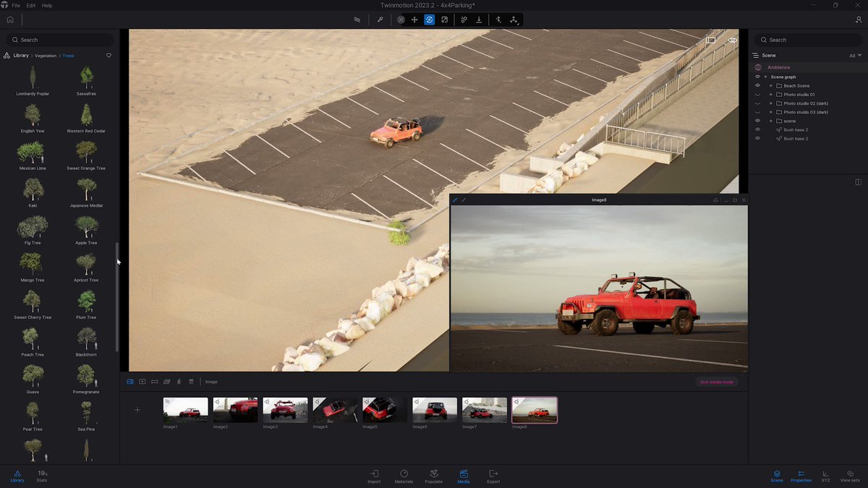Add new image with plus button
Screen dimensions: 868x488
click(x=137, y=410)
